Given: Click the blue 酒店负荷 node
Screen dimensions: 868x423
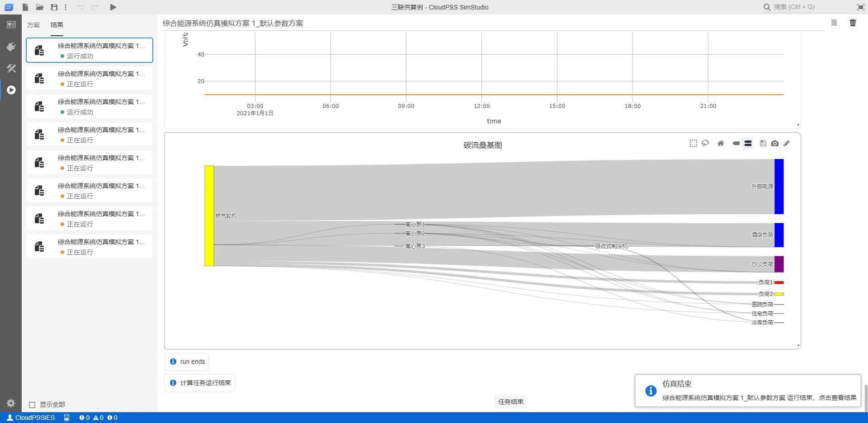Looking at the screenshot, I should coord(779,235).
